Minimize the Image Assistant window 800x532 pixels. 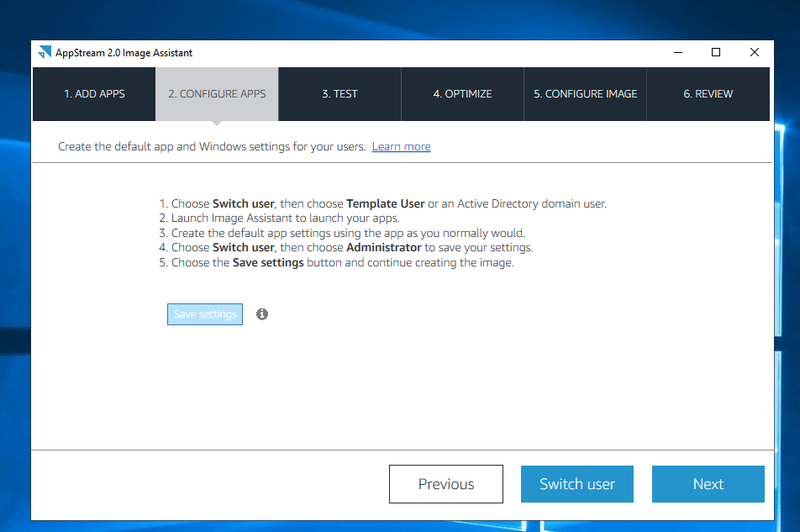pos(678,53)
